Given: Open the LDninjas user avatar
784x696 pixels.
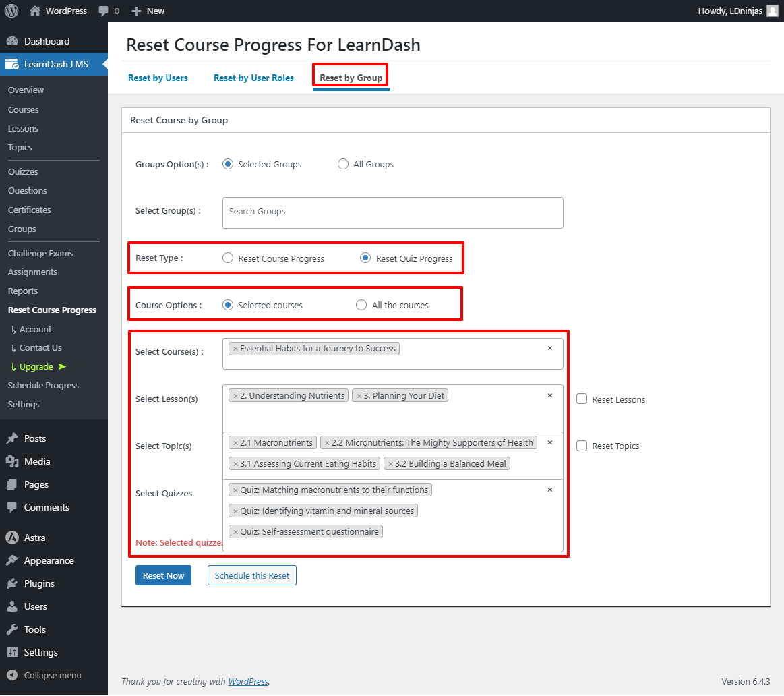Looking at the screenshot, I should 773,11.
